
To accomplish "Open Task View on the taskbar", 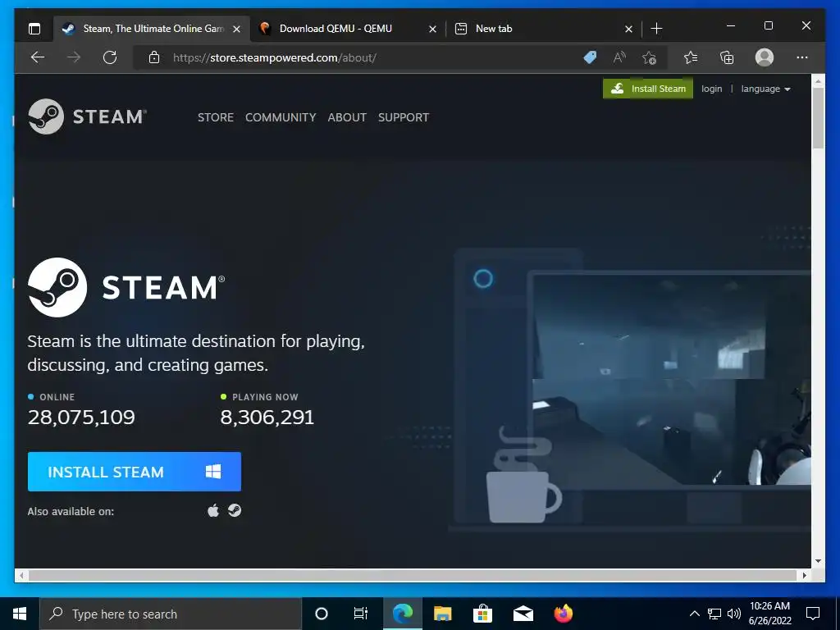I will click(x=361, y=614).
